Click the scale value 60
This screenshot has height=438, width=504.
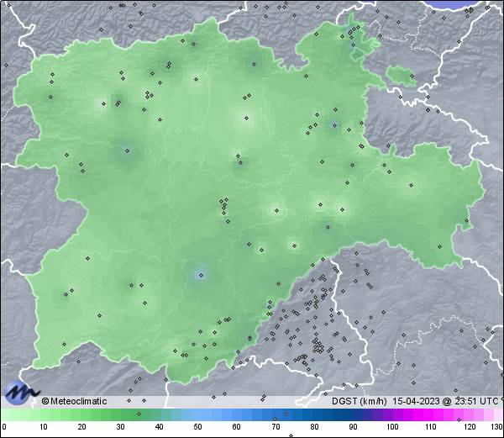point(236,427)
